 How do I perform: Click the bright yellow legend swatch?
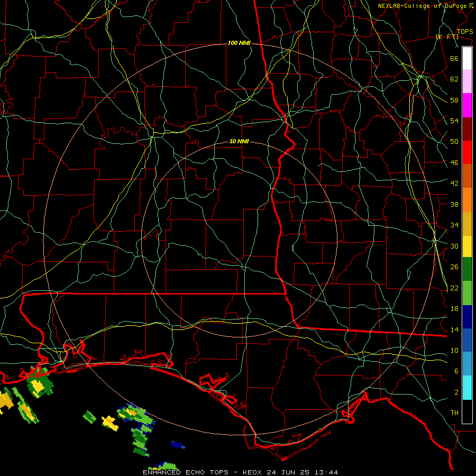pyautogui.click(x=467, y=246)
